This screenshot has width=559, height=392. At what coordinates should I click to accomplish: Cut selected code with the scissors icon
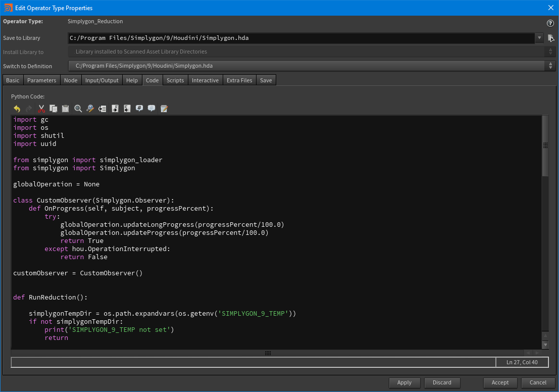[41, 109]
